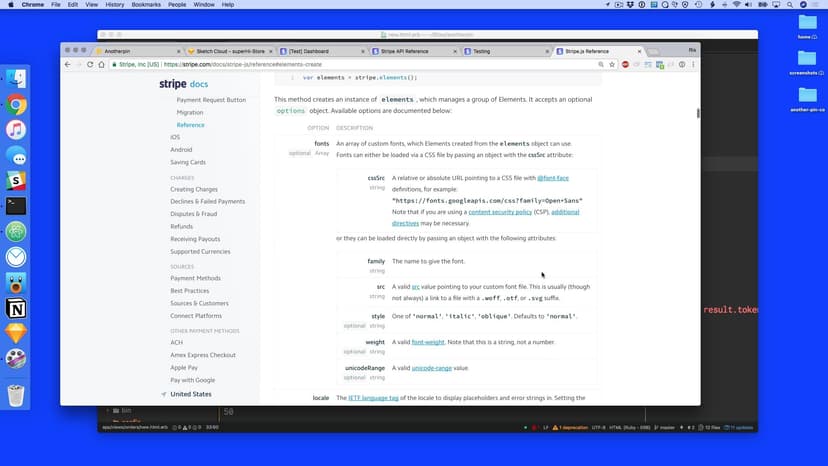Open Notion from the dock
Viewport: 828px width, 466px height.
coord(16,307)
